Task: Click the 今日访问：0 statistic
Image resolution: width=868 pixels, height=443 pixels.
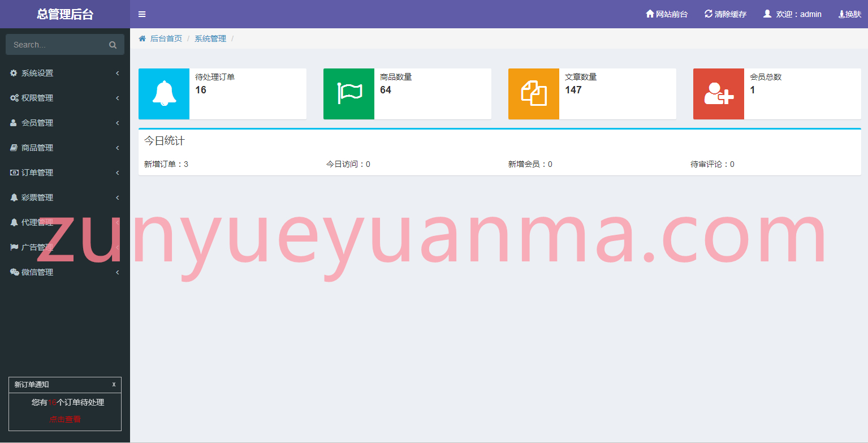Action: pyautogui.click(x=348, y=164)
